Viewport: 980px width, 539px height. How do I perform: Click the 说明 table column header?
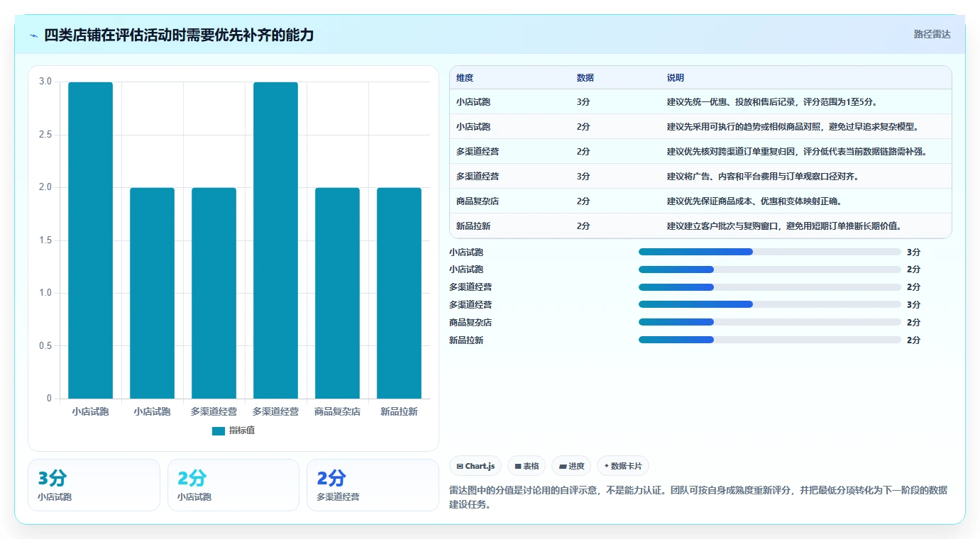click(x=676, y=78)
